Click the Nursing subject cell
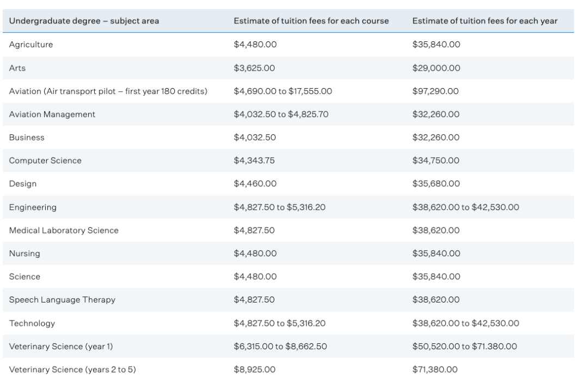 point(24,254)
